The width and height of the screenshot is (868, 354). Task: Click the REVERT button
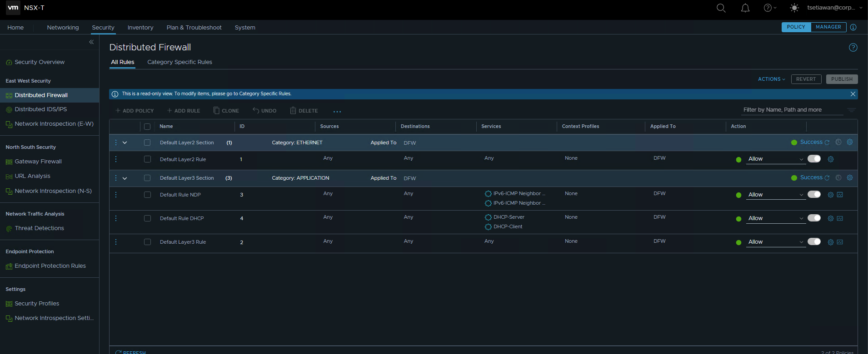tap(806, 79)
